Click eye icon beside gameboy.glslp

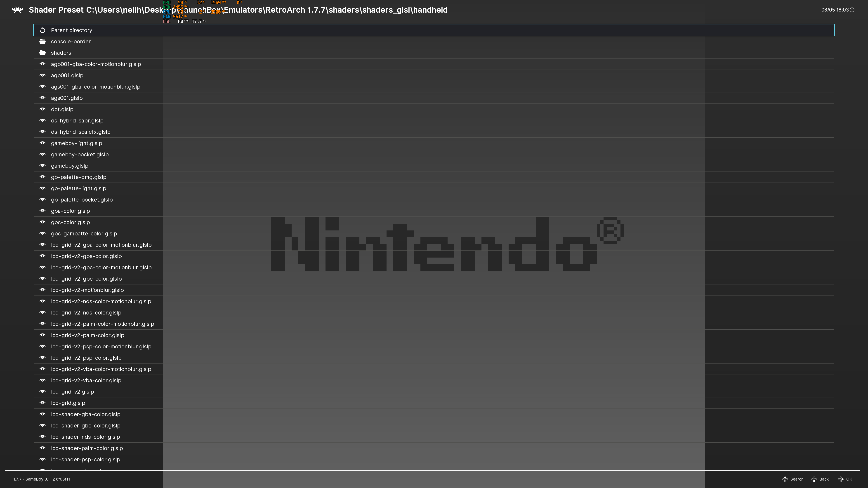point(42,165)
